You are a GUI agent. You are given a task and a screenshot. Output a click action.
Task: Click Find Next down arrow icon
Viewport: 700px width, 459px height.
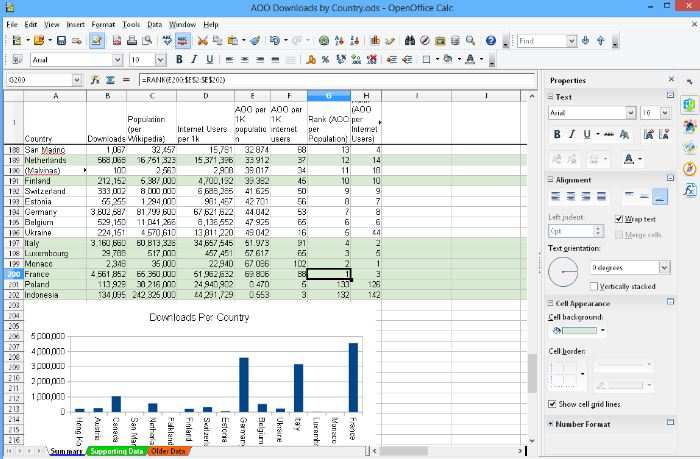pyautogui.click(x=585, y=41)
